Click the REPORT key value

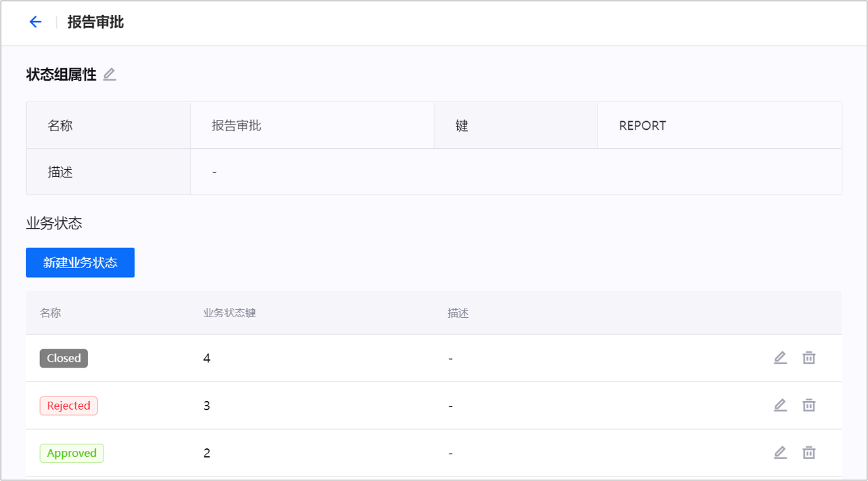point(642,126)
